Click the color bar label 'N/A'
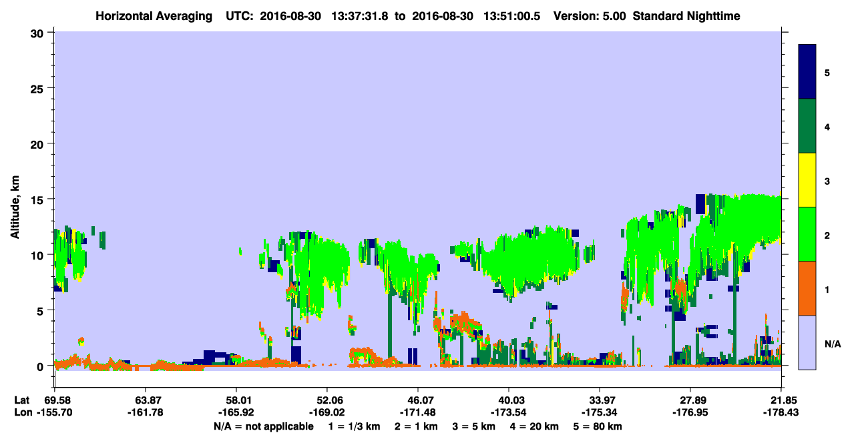 (833, 344)
